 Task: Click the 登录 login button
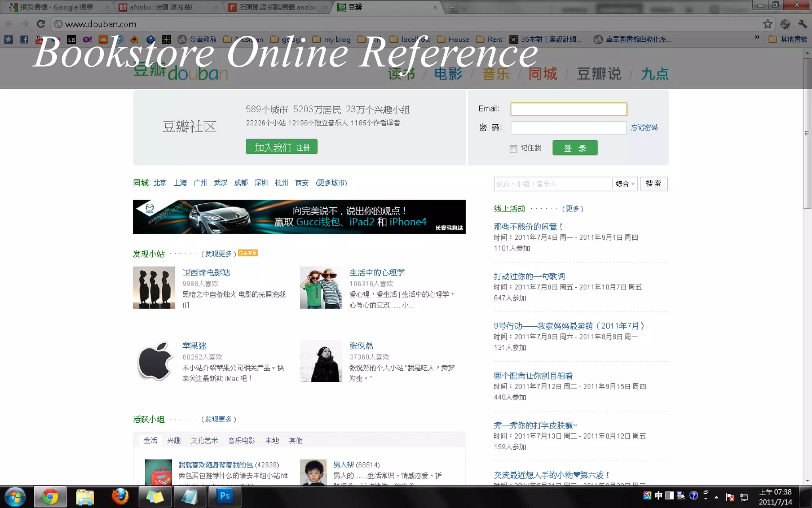[575, 148]
